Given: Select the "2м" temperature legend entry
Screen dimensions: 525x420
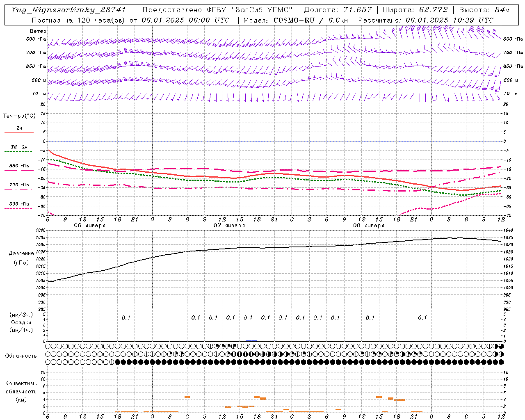Looking at the screenshot, I should pos(19,128).
